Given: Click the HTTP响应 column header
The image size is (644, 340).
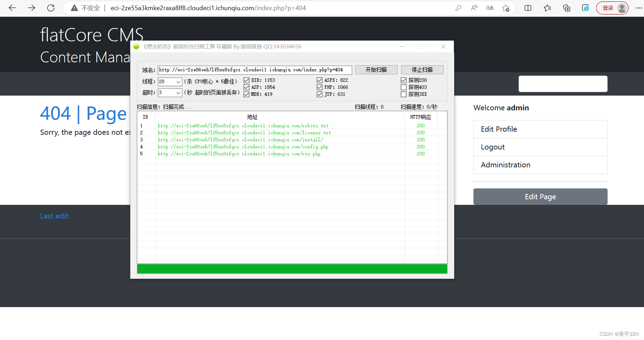Looking at the screenshot, I should click(x=421, y=117).
